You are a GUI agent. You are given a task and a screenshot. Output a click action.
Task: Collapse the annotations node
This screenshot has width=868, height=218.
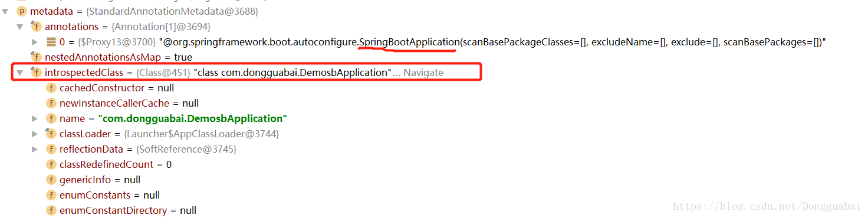pyautogui.click(x=20, y=27)
